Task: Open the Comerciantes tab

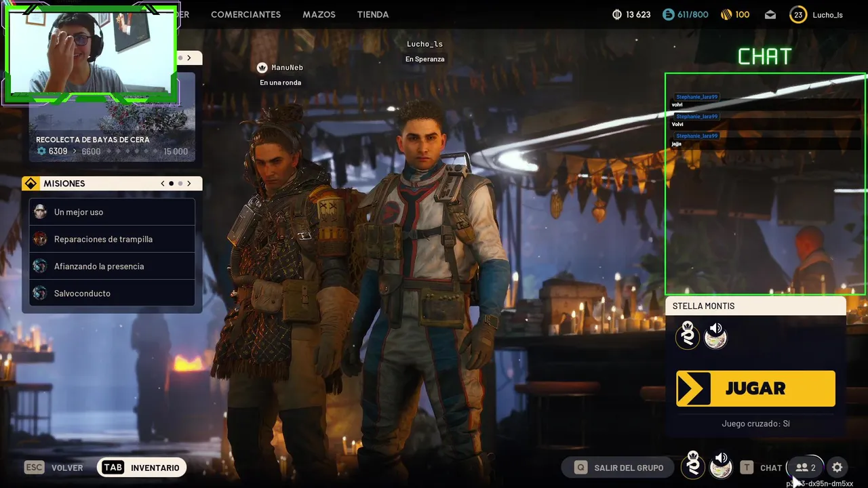Action: pyautogui.click(x=245, y=14)
